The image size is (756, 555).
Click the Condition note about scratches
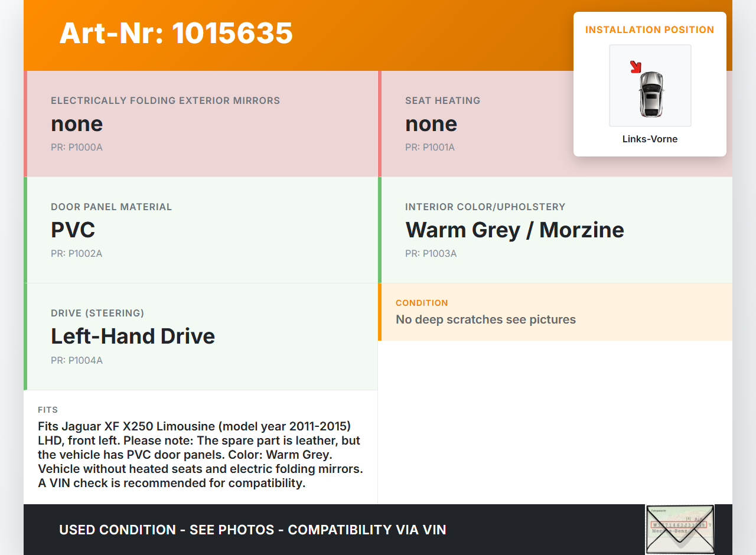point(485,319)
